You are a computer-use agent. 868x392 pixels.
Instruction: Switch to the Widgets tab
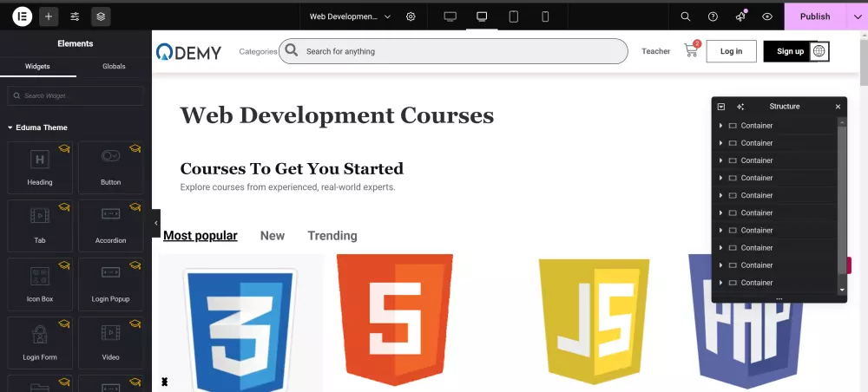[37, 67]
